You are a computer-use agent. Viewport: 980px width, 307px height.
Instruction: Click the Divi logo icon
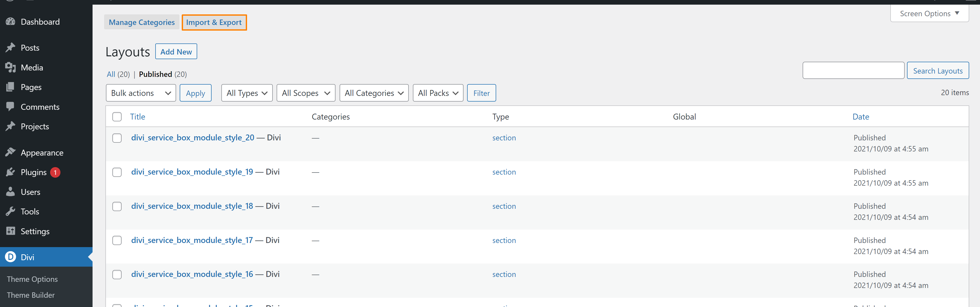point(11,257)
